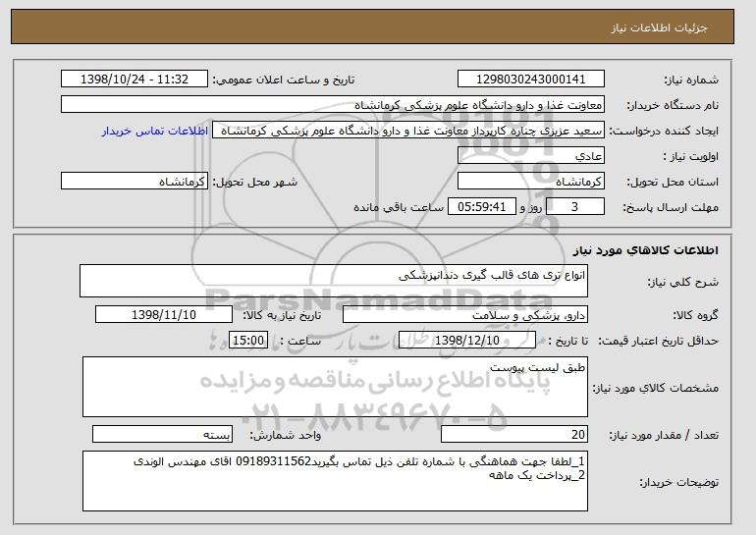Select the اطلاعات کالاهای مورد نیاز section heading
Screen dimensions: 756x535
point(646,250)
